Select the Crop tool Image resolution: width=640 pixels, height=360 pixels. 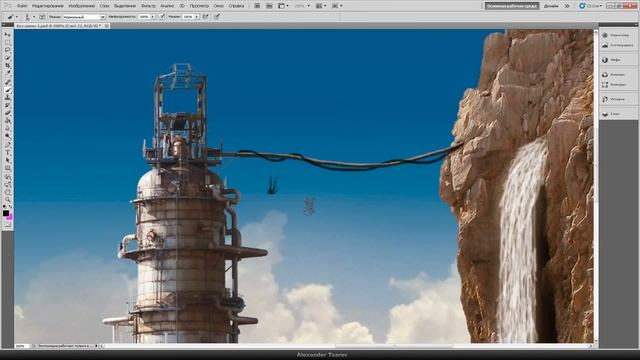point(8,65)
